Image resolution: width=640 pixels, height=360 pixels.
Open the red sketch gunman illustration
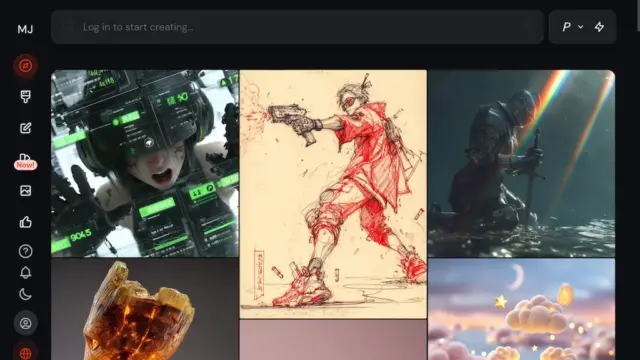pyautogui.click(x=333, y=194)
